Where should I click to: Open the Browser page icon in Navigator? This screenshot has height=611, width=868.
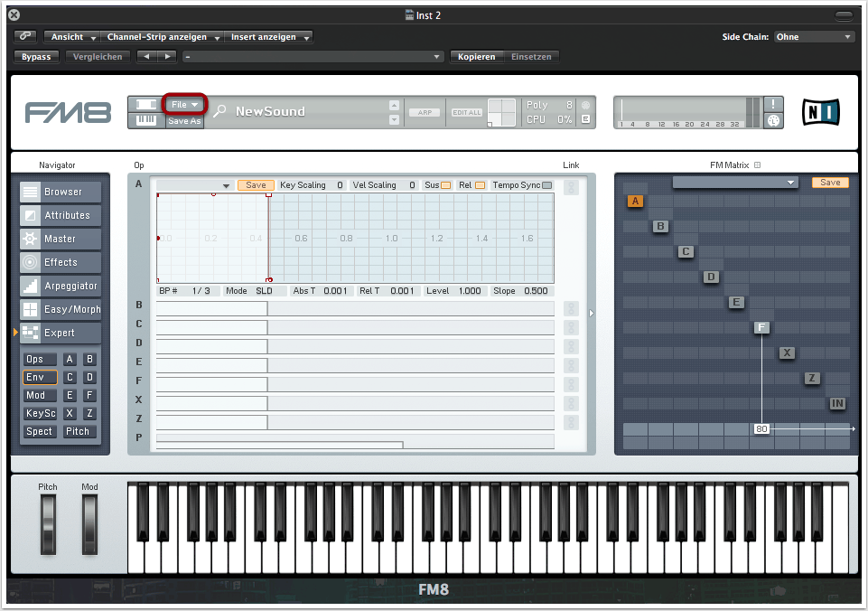pyautogui.click(x=30, y=192)
